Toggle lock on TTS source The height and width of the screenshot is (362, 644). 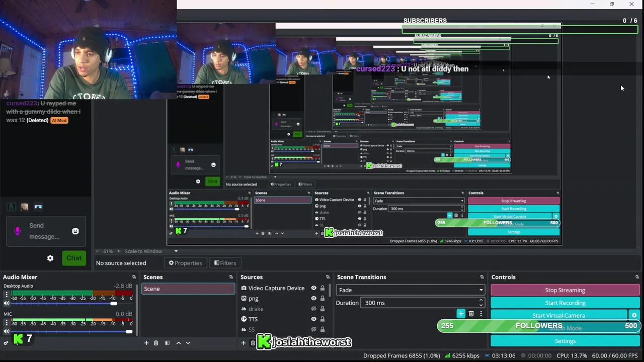(323, 319)
